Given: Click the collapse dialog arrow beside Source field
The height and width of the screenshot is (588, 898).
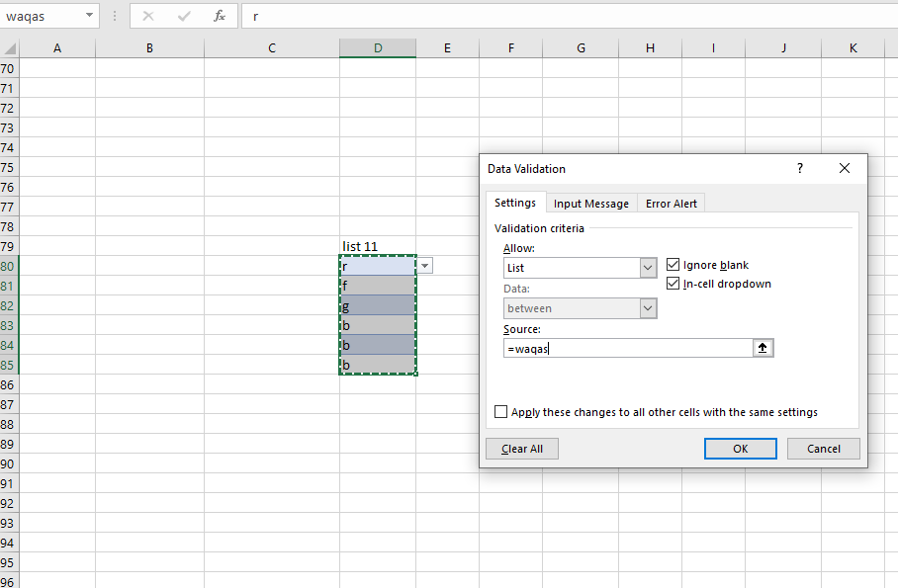Looking at the screenshot, I should pos(763,347).
